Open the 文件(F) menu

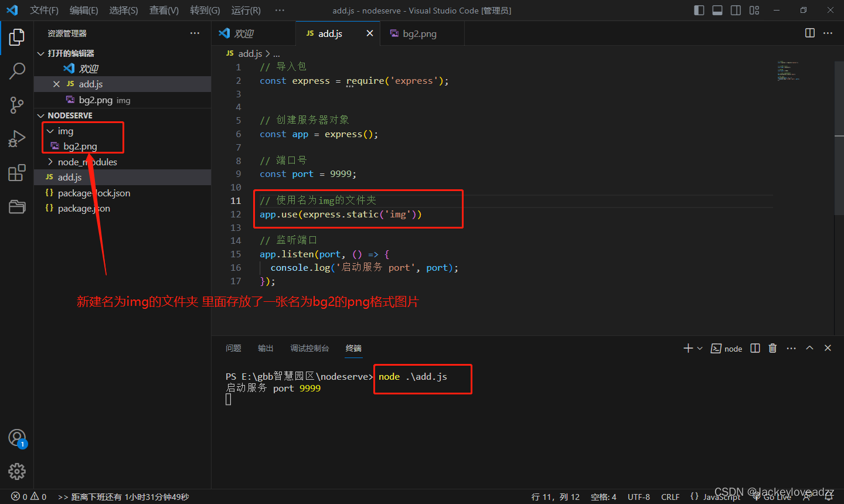pyautogui.click(x=43, y=10)
